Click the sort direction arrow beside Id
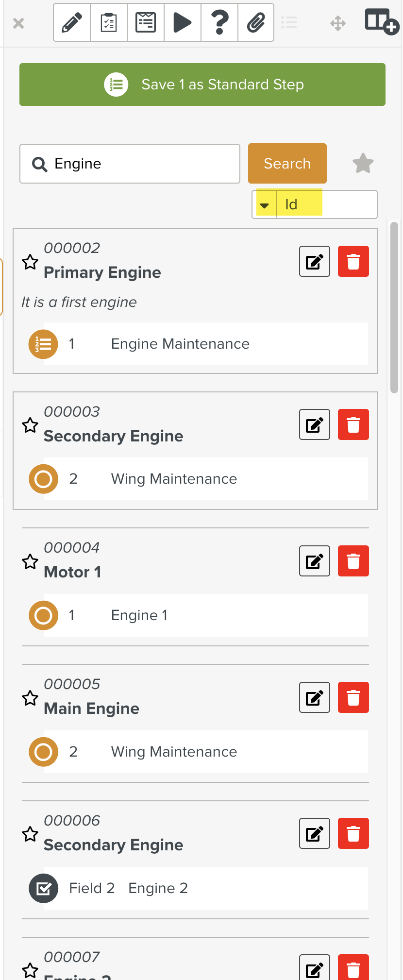This screenshot has height=980, width=403. [265, 205]
